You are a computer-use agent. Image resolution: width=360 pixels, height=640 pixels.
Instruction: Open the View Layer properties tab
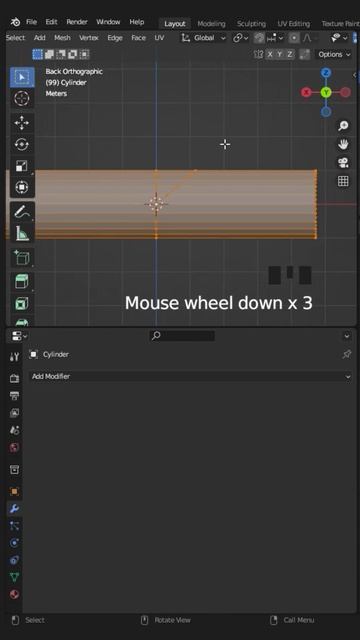14,413
